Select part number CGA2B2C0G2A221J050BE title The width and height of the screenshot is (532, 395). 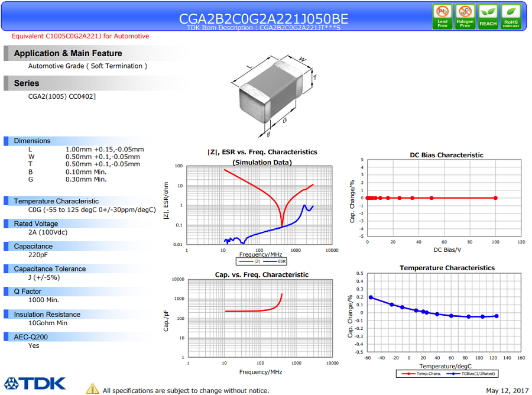coord(263,18)
